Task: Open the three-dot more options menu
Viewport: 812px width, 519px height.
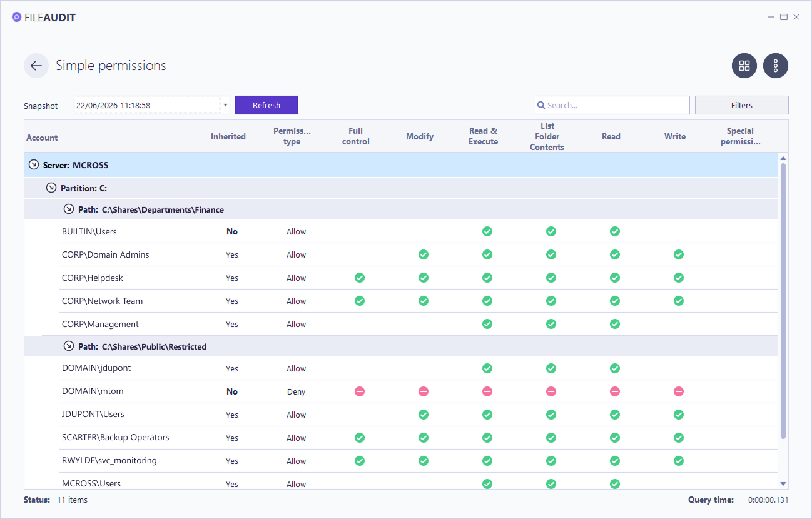Action: point(776,66)
